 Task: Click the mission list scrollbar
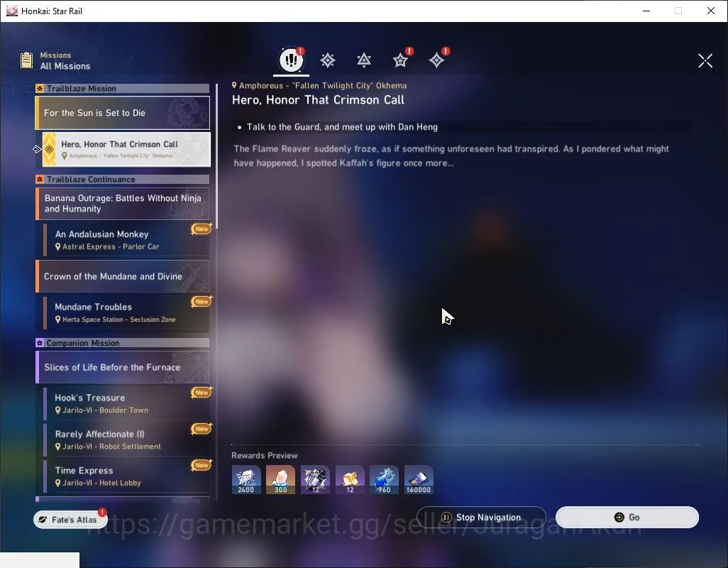click(216, 156)
